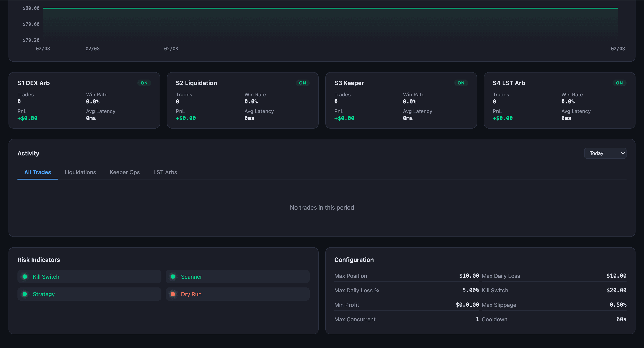Click the S2 Liquidation win rate value
Screen dimensions: 644x348
[x=251, y=101]
